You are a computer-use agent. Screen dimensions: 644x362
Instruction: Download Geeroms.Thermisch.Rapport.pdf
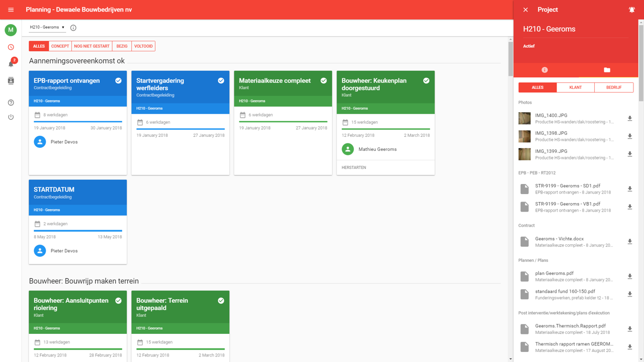coord(629,329)
